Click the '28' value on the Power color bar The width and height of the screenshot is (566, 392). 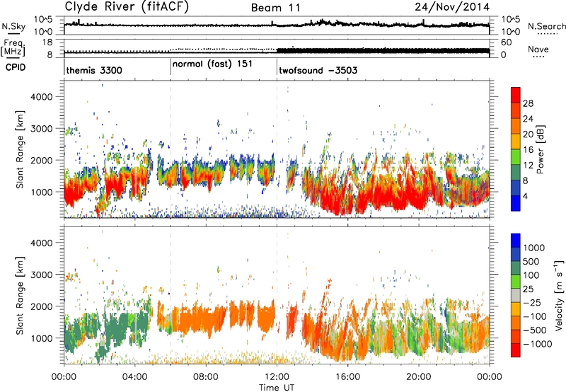pos(528,103)
